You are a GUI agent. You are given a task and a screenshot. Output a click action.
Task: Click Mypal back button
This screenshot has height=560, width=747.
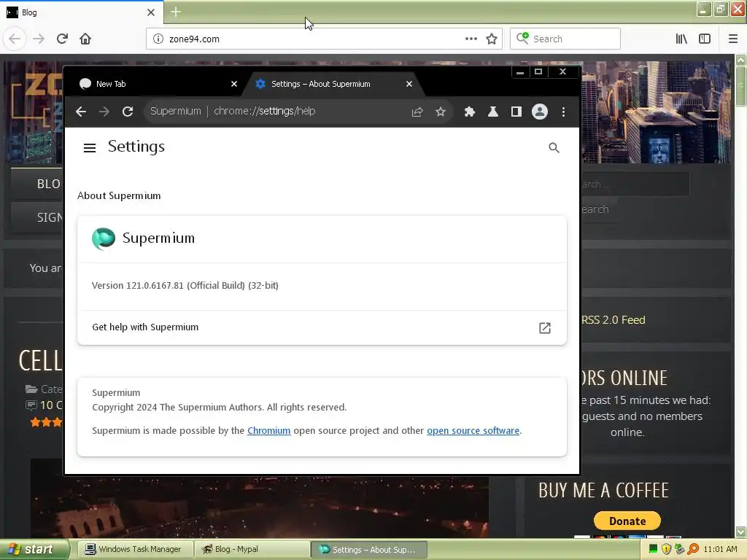(x=15, y=39)
